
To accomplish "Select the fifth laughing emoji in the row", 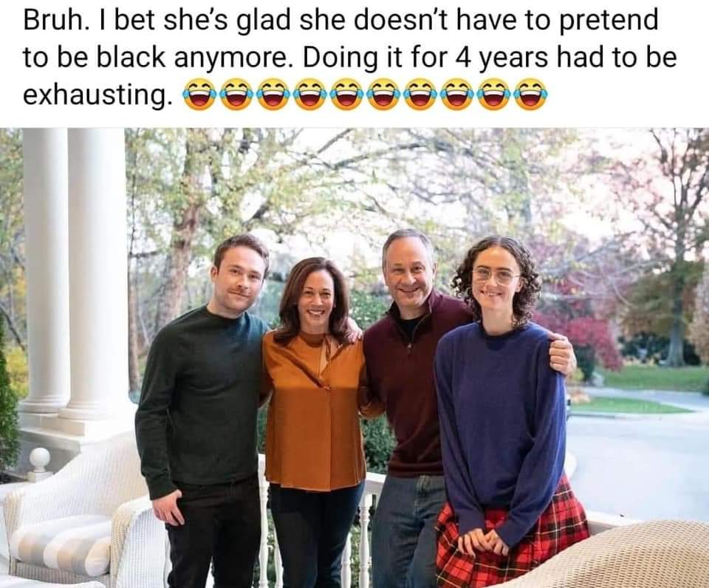I will pyautogui.click(x=346, y=94).
